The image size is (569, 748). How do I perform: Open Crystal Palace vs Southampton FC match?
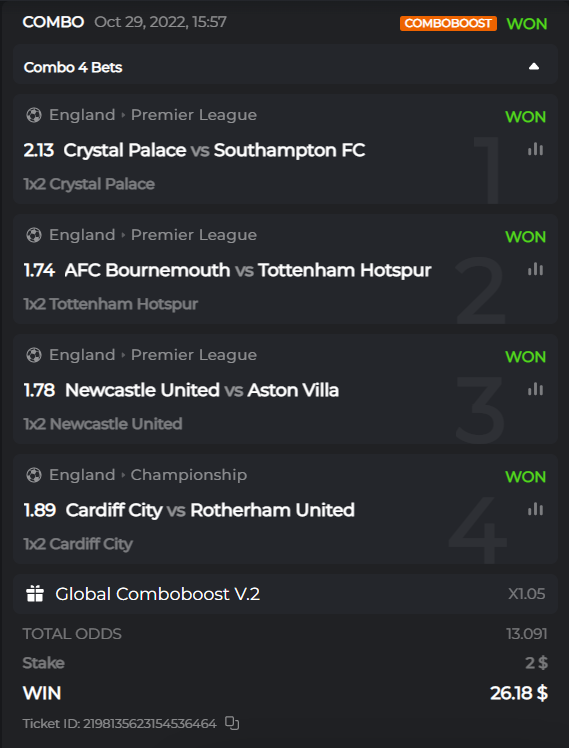click(214, 150)
